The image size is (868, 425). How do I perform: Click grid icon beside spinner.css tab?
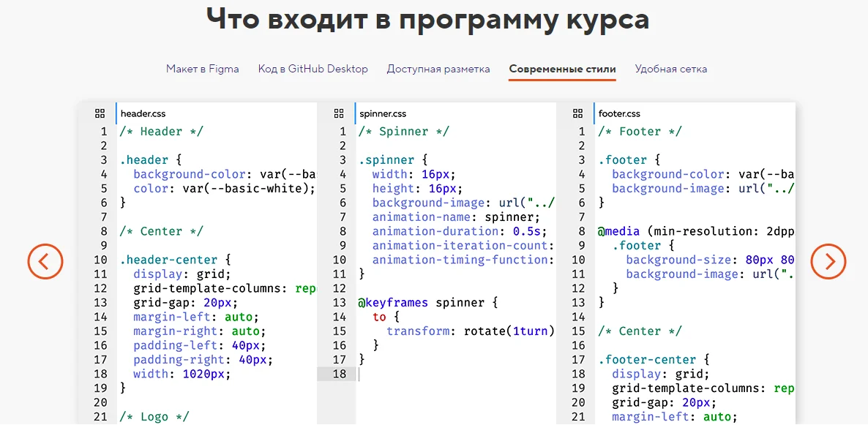point(339,113)
